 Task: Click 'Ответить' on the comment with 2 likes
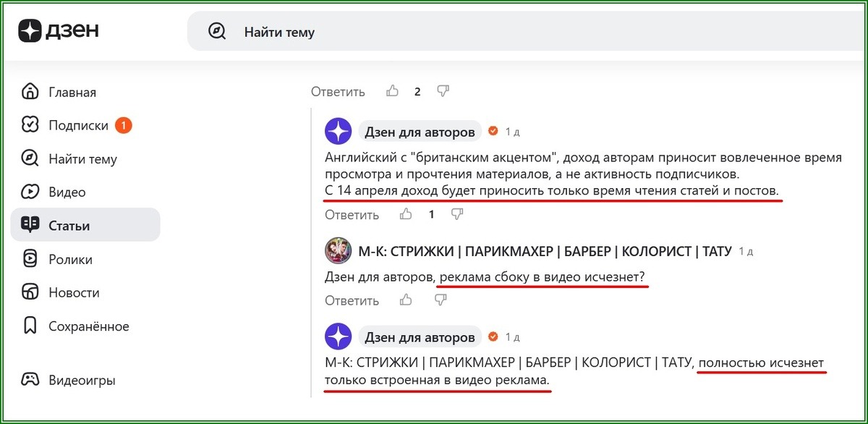coord(338,92)
